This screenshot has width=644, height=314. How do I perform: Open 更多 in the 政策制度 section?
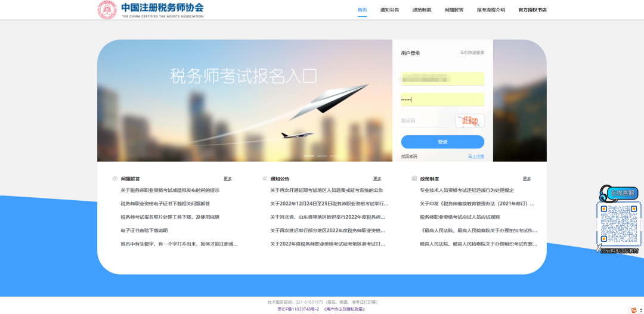(527, 179)
